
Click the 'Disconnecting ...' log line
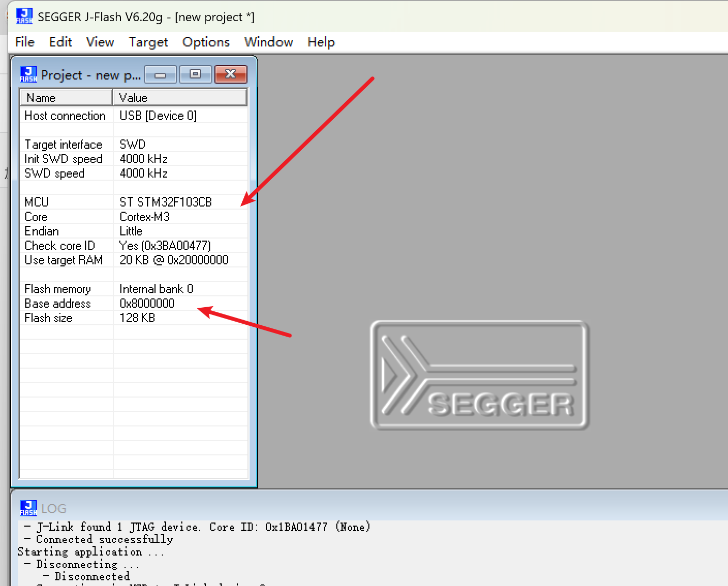[x=82, y=564]
